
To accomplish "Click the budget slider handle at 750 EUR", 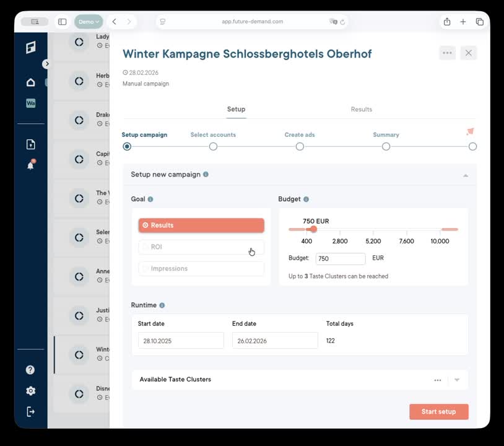I will [x=313, y=229].
